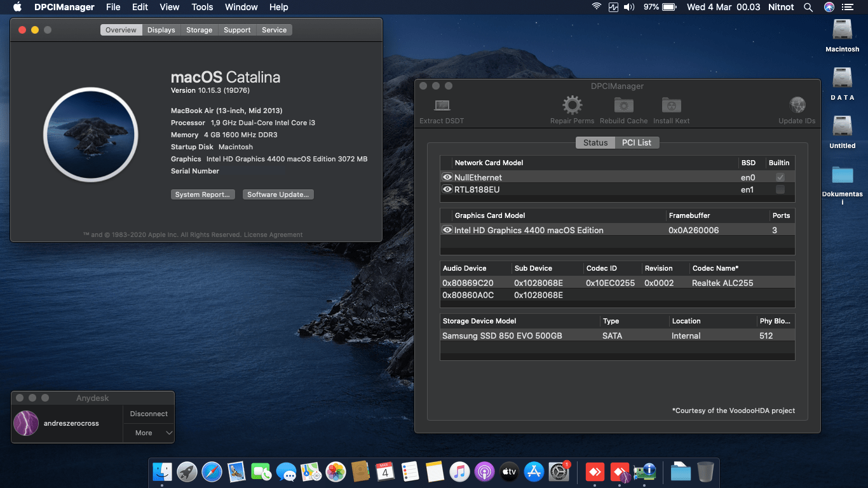The image size is (868, 488).
Task: Click the Siri icon in menu bar
Action: (x=829, y=7)
